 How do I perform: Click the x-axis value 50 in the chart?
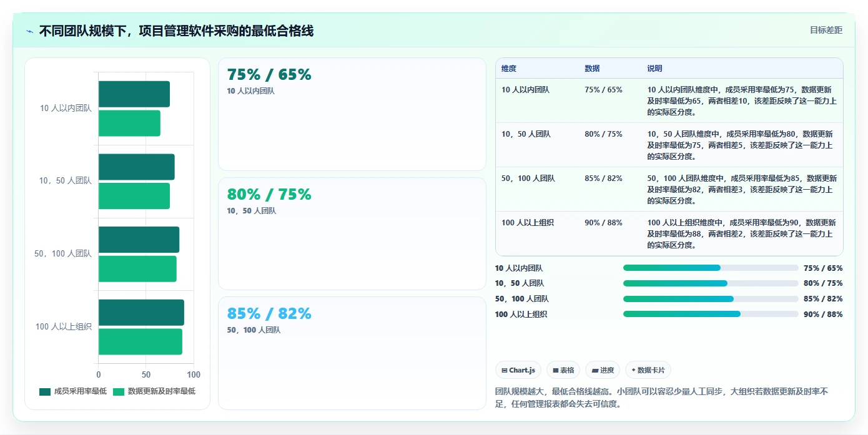(x=146, y=374)
